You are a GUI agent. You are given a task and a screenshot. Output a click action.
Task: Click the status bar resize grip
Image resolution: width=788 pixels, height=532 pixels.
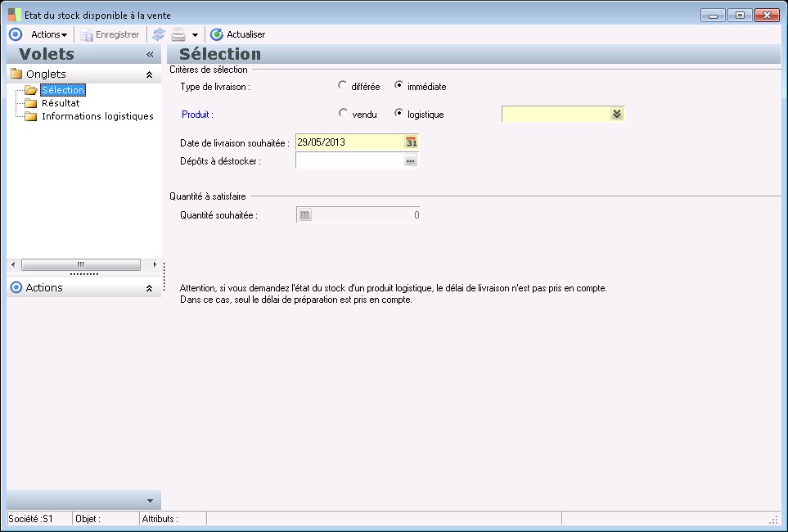[x=774, y=520]
